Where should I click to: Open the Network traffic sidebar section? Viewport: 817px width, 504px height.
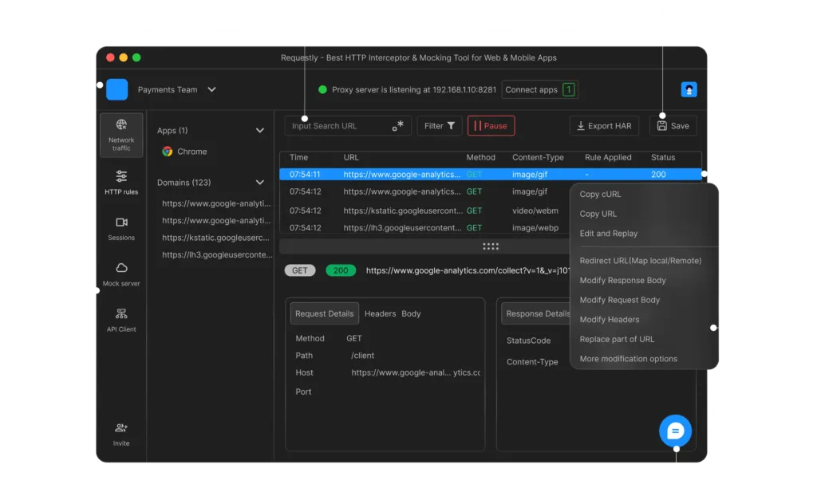pos(121,135)
